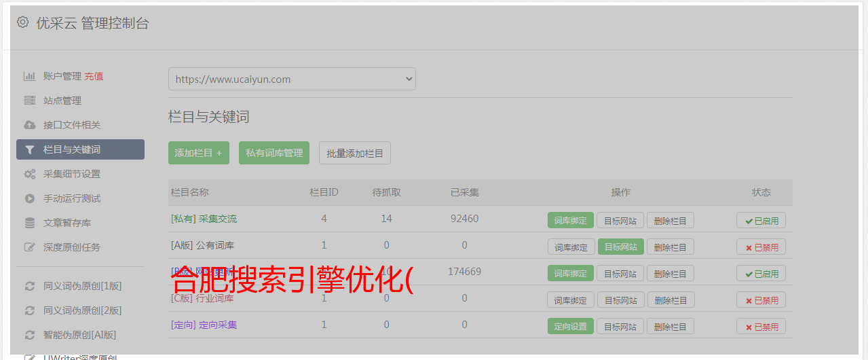Click the bar chart icon for 账户管理
Image resolution: width=868 pixels, height=360 pixels.
(x=30, y=76)
